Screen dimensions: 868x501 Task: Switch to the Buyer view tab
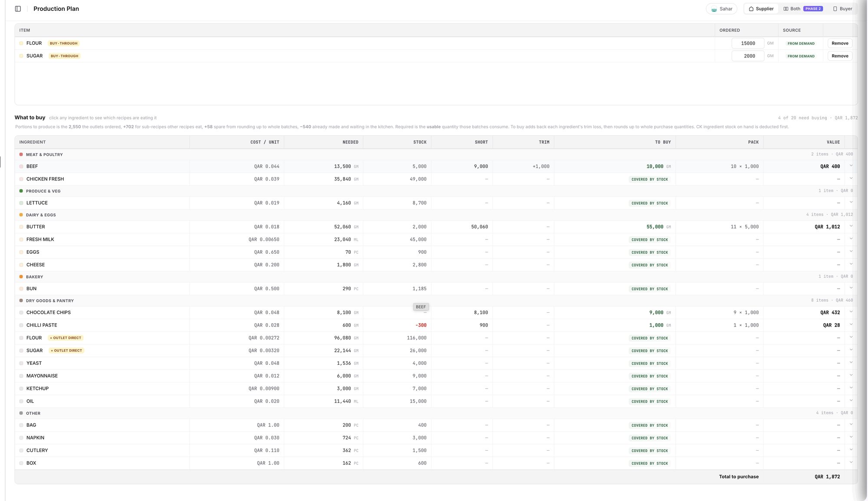pos(842,9)
